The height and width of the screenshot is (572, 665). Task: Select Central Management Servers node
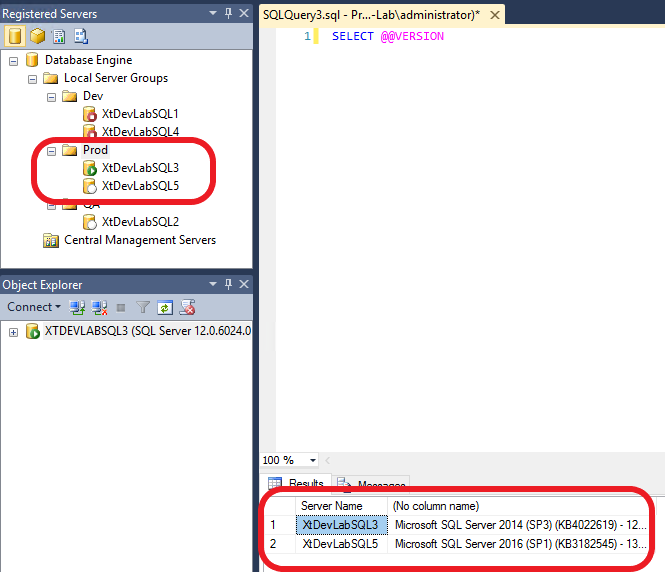click(x=140, y=240)
